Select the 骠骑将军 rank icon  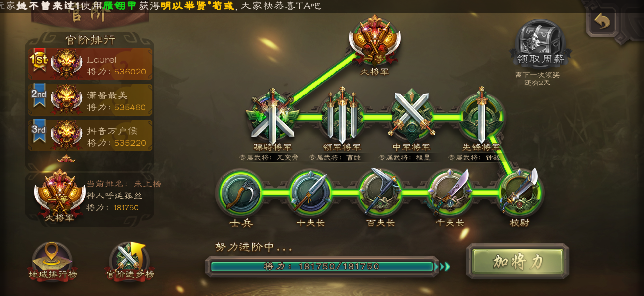tap(273, 116)
